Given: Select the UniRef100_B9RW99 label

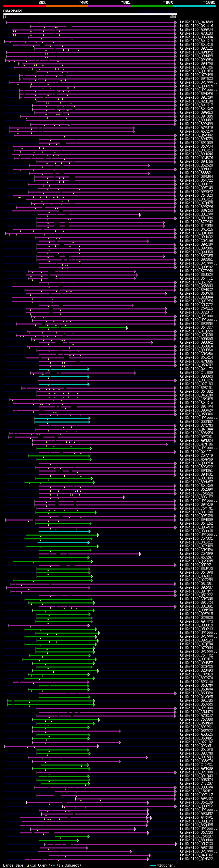Looking at the screenshot, I should [196, 124].
